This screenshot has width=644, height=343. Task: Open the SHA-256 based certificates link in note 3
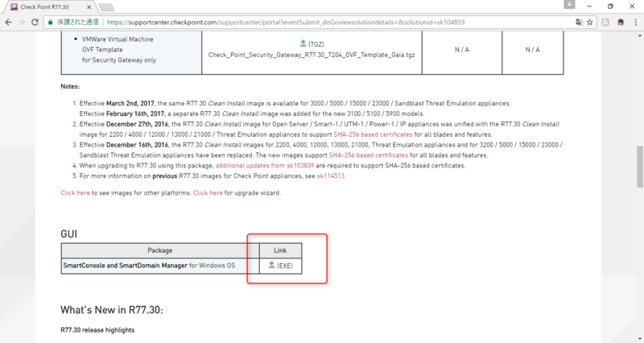point(369,155)
